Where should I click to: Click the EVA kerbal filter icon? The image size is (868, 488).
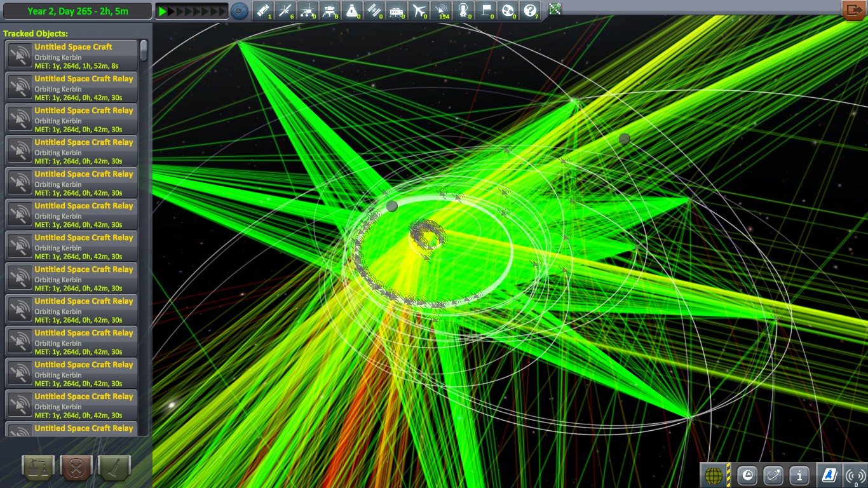pyautogui.click(x=463, y=11)
